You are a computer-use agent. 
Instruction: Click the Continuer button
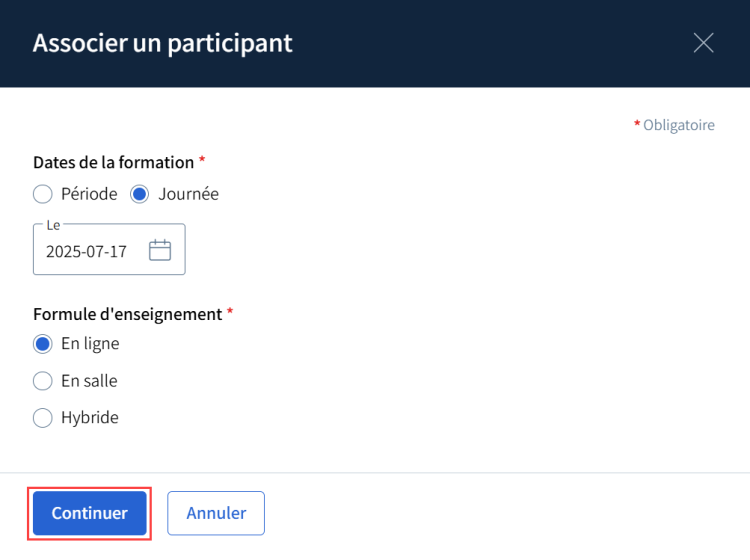click(x=89, y=513)
